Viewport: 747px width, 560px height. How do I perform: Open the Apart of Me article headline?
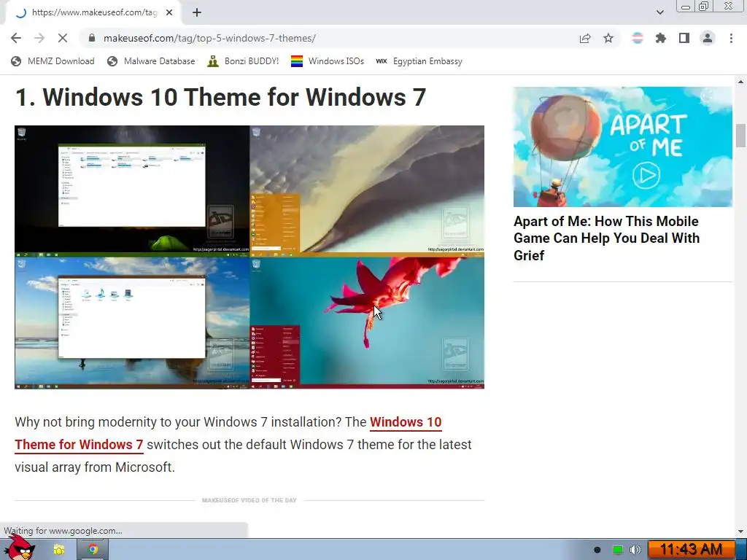tap(606, 238)
